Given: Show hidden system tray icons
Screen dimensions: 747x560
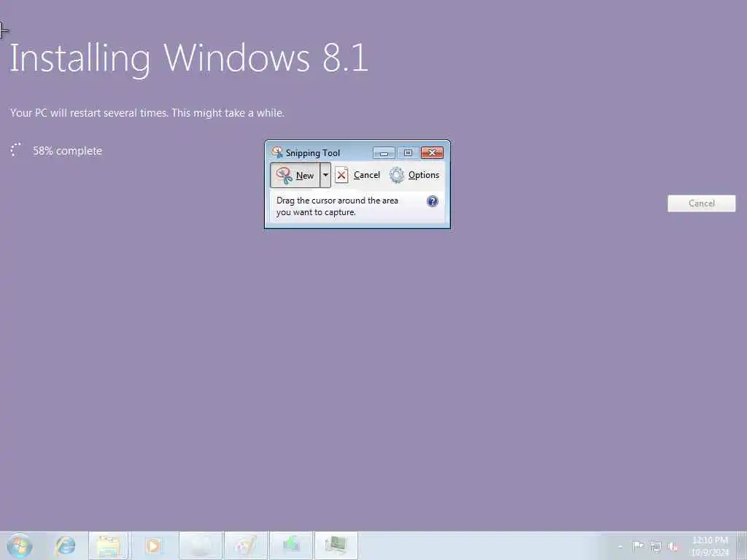Looking at the screenshot, I should (x=620, y=547).
